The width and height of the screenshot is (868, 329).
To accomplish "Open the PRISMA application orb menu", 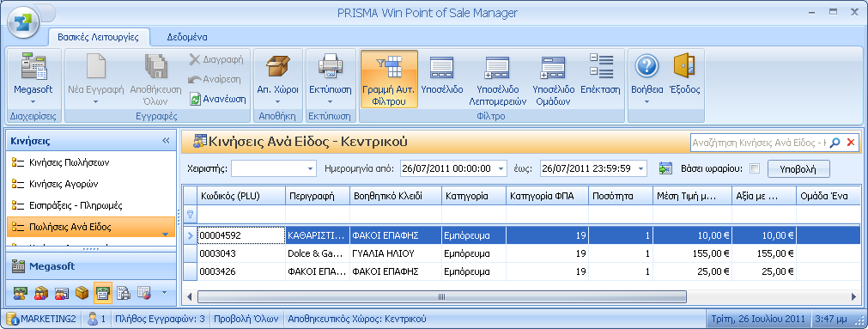I will 23,22.
